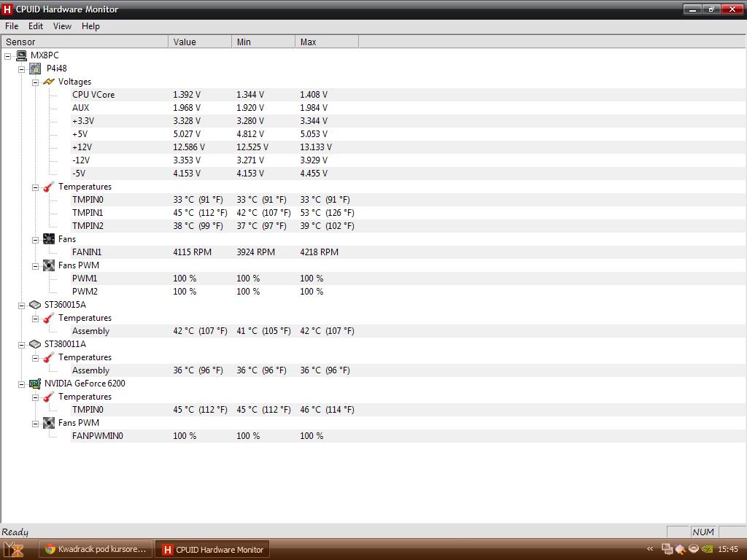The width and height of the screenshot is (747, 560).
Task: Select the PWM2 row
Action: (x=409, y=292)
